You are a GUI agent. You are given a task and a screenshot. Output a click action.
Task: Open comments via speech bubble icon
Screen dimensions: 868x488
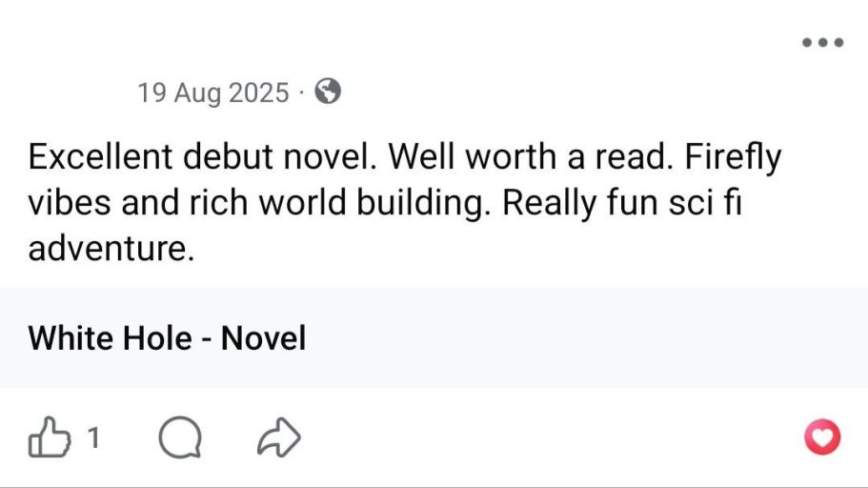pos(180,438)
